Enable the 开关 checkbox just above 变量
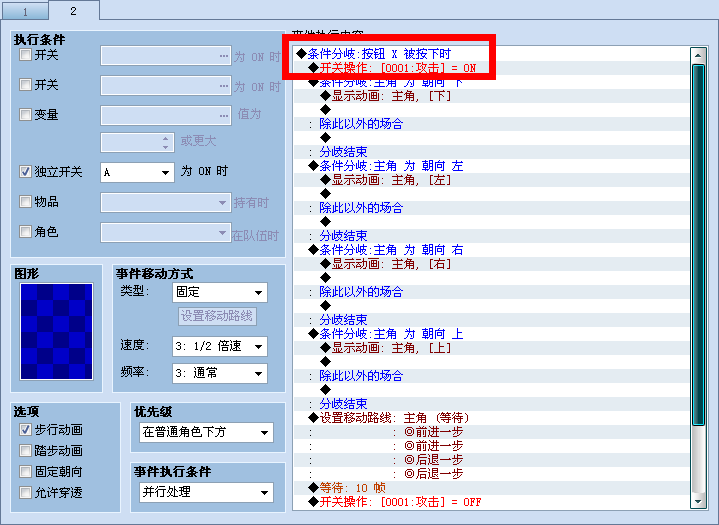Image resolution: width=719 pixels, height=525 pixels. [25, 85]
